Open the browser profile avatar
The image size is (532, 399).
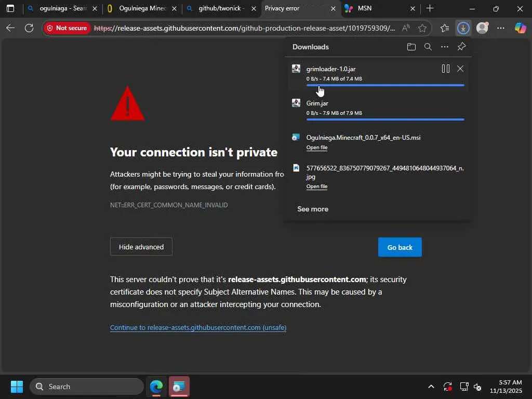[x=482, y=28]
